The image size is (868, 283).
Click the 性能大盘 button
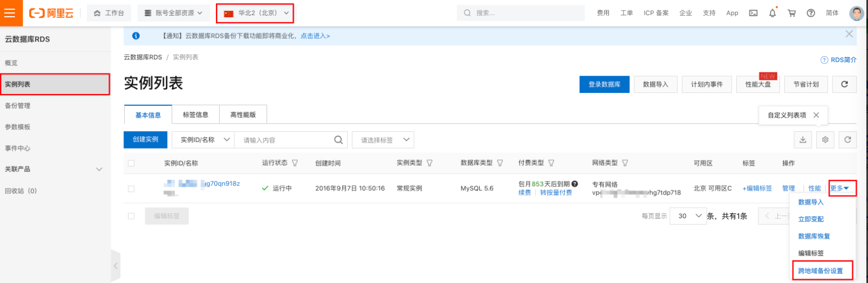coord(758,84)
